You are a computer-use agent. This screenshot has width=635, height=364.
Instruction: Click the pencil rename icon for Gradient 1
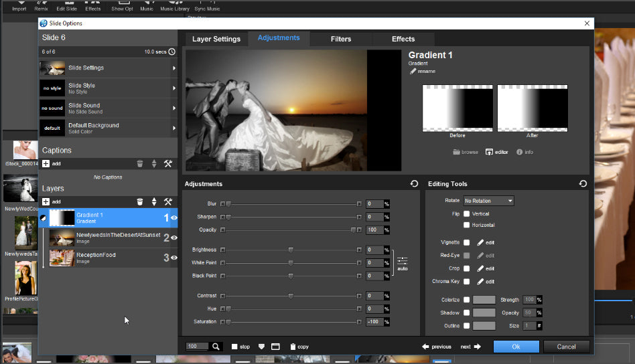413,71
